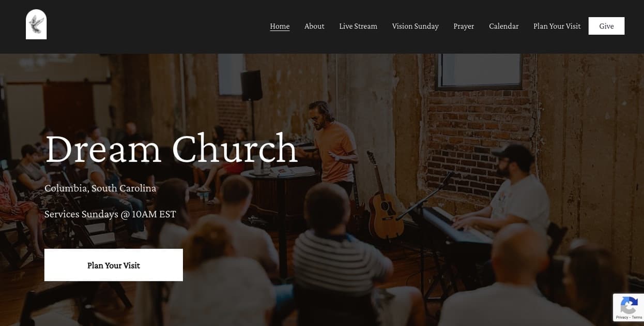Go to the About page

pos(314,26)
